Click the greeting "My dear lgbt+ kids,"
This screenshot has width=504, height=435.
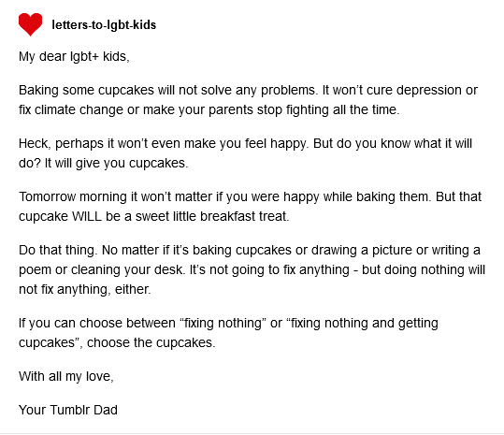coord(74,56)
